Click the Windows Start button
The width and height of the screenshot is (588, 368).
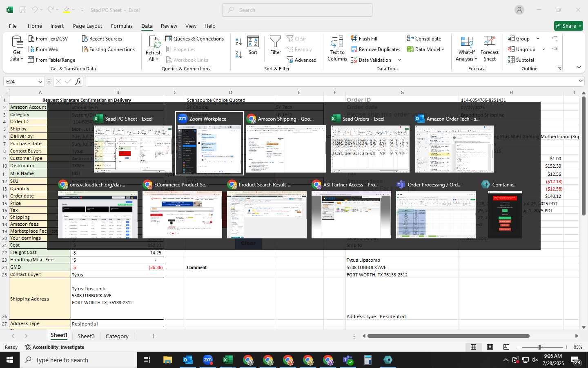point(10,360)
